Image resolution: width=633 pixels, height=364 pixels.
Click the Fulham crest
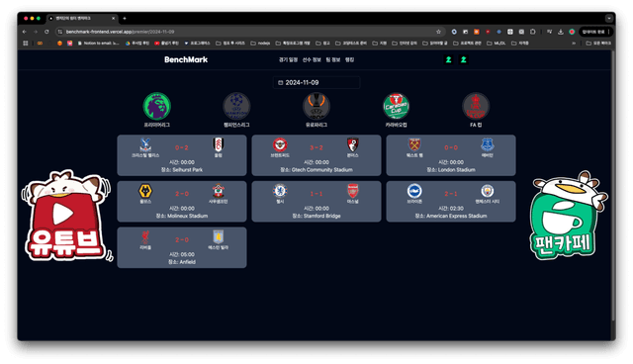[x=219, y=144]
